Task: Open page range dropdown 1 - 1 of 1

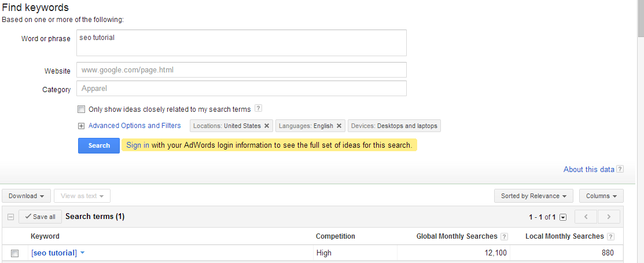Action: pos(563,217)
